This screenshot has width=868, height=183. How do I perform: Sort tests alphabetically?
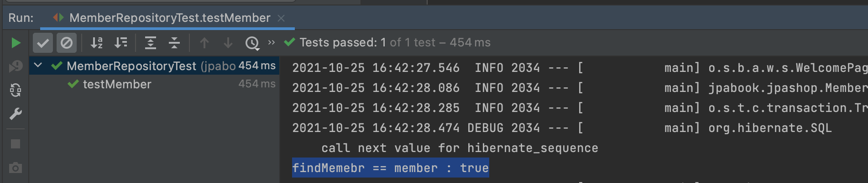[x=97, y=43]
